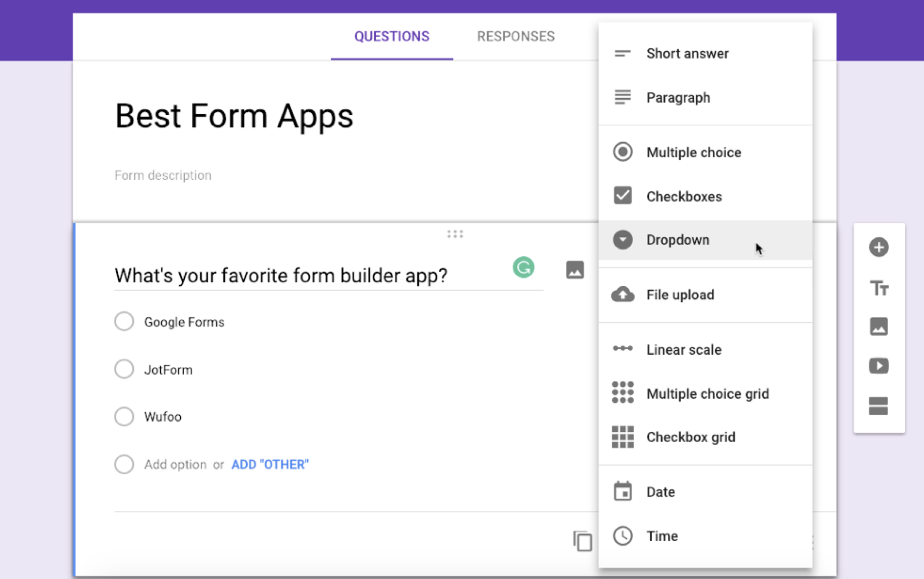This screenshot has height=579, width=924.
Task: Select the Time question type
Action: pyautogui.click(x=662, y=536)
